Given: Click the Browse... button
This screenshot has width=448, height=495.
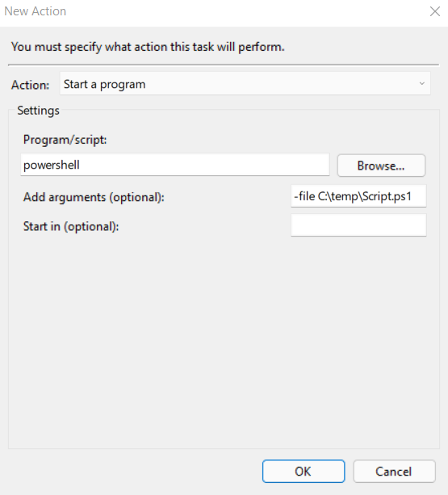Looking at the screenshot, I should point(381,166).
